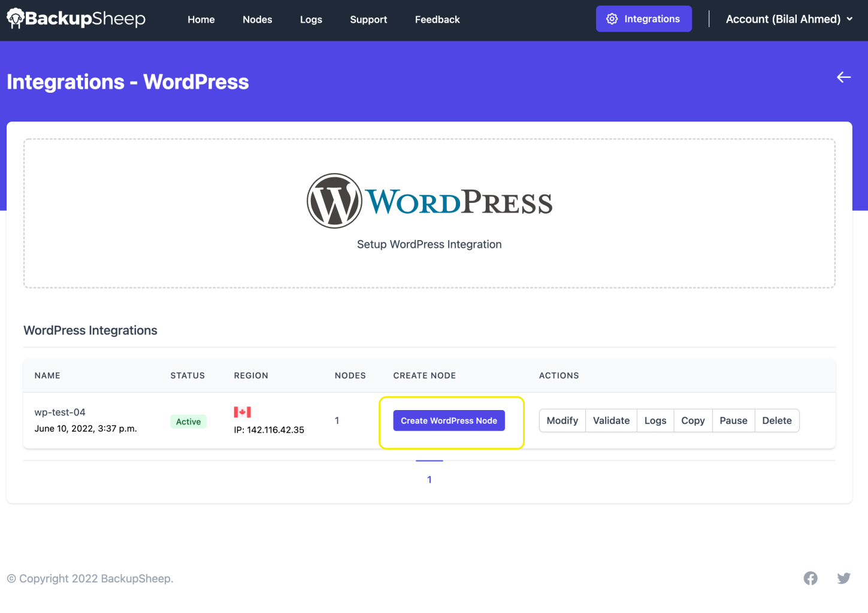868x613 pixels.
Task: Go back using the left arrow icon
Action: (843, 77)
